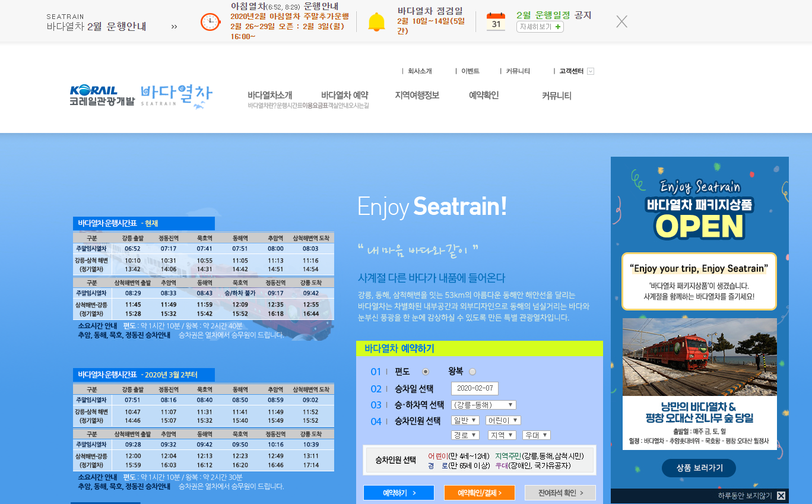Expand the 고객센터 dropdown arrow

tap(591, 71)
